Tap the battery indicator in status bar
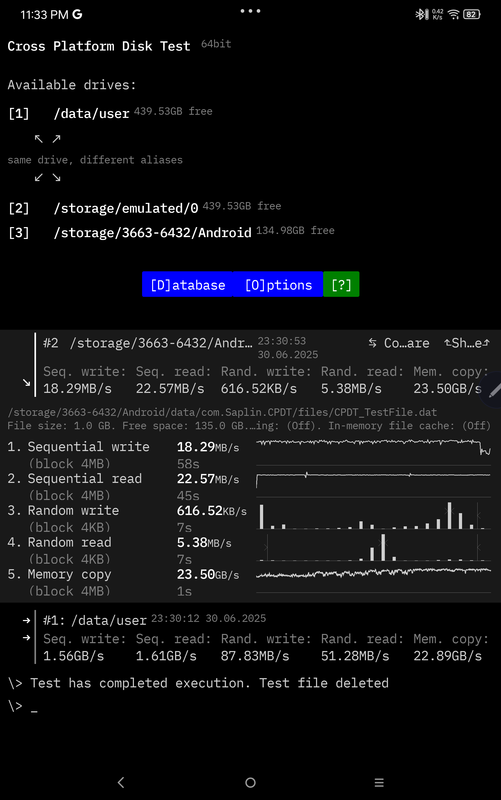 point(471,14)
